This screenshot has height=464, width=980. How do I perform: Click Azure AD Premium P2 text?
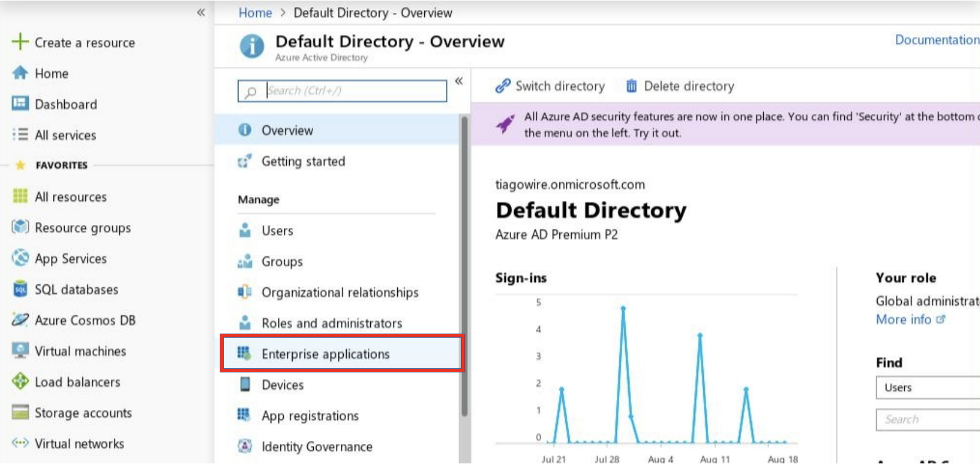point(556,234)
